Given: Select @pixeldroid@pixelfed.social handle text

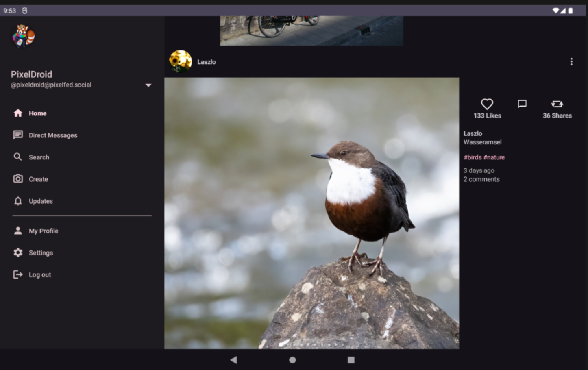Looking at the screenshot, I should coord(51,85).
